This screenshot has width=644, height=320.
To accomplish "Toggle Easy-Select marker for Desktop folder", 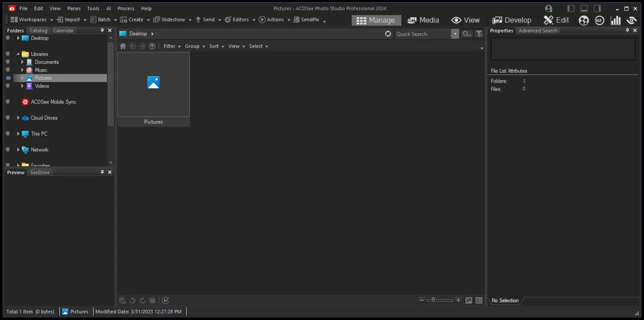I will click(x=8, y=38).
